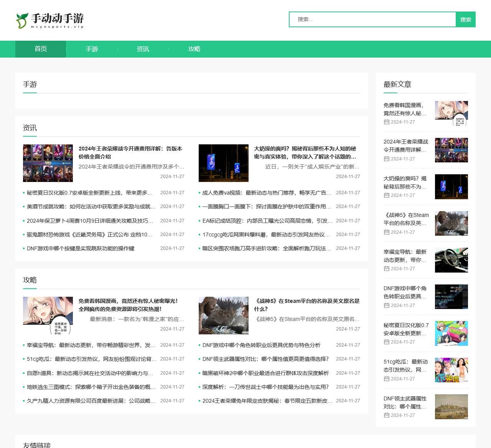
Task: Open 幸福宝导航 list item in 攻略
Action: pos(91,345)
